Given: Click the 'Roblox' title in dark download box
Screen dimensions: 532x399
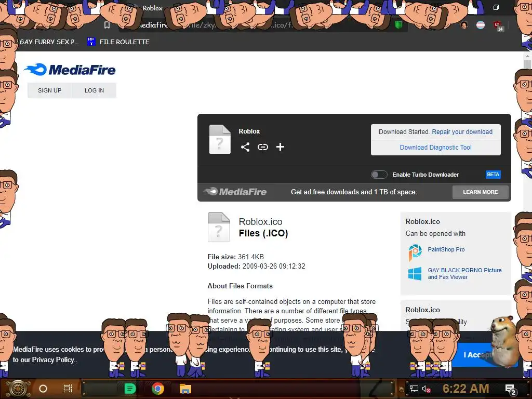Looking at the screenshot, I should [x=249, y=131].
